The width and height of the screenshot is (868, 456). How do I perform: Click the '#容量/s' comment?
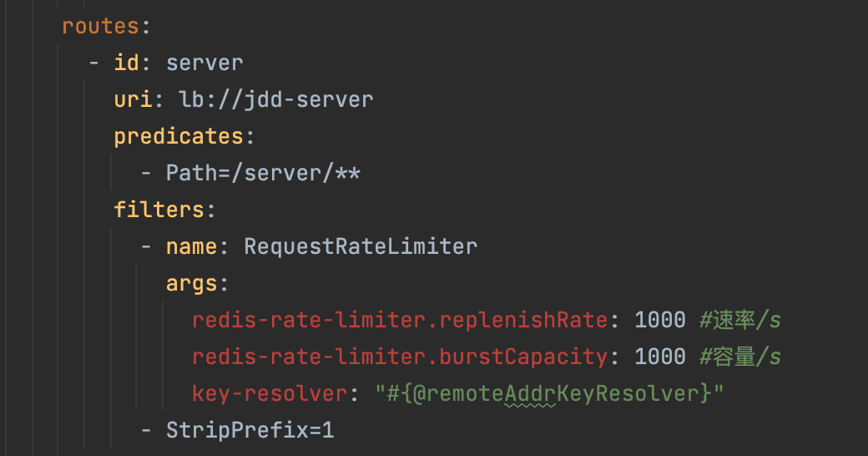pos(740,357)
